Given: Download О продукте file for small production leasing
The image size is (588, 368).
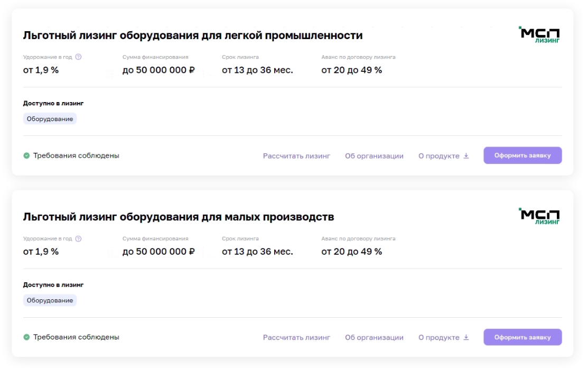Looking at the screenshot, I should (x=443, y=337).
